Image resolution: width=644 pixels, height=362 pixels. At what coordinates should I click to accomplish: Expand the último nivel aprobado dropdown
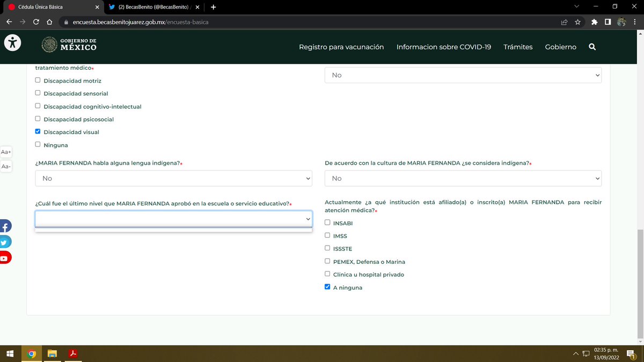tap(173, 219)
